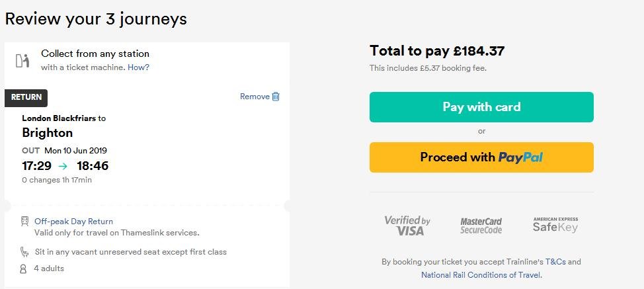Click the RETURN journey type badge

[26, 97]
